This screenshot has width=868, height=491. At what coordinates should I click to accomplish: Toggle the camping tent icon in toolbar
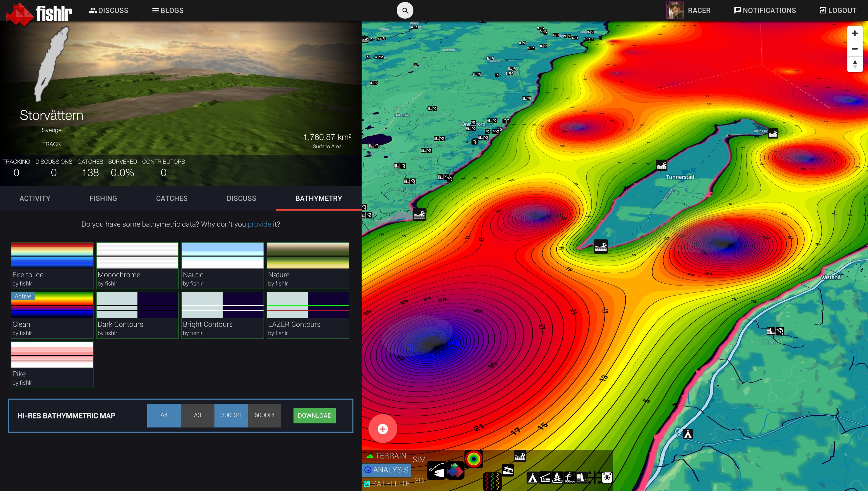tap(533, 478)
